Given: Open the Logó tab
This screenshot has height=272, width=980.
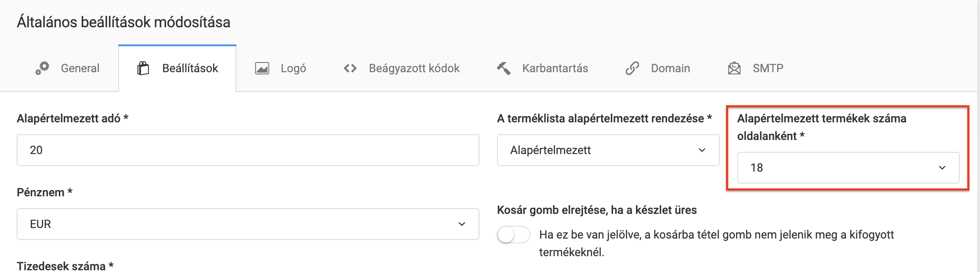Looking at the screenshot, I should 293,68.
